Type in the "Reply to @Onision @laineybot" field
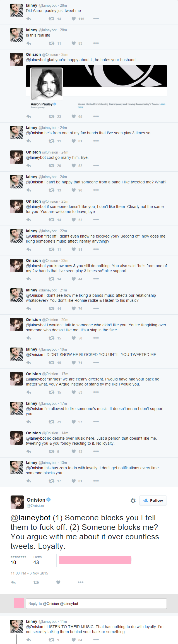This screenshot has height=644, width=178. tap(96, 604)
